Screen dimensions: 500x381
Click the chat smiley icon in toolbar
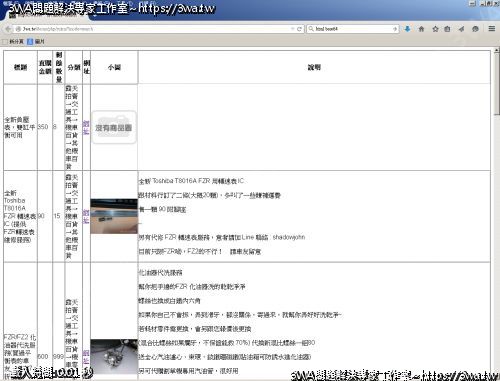(475, 29)
